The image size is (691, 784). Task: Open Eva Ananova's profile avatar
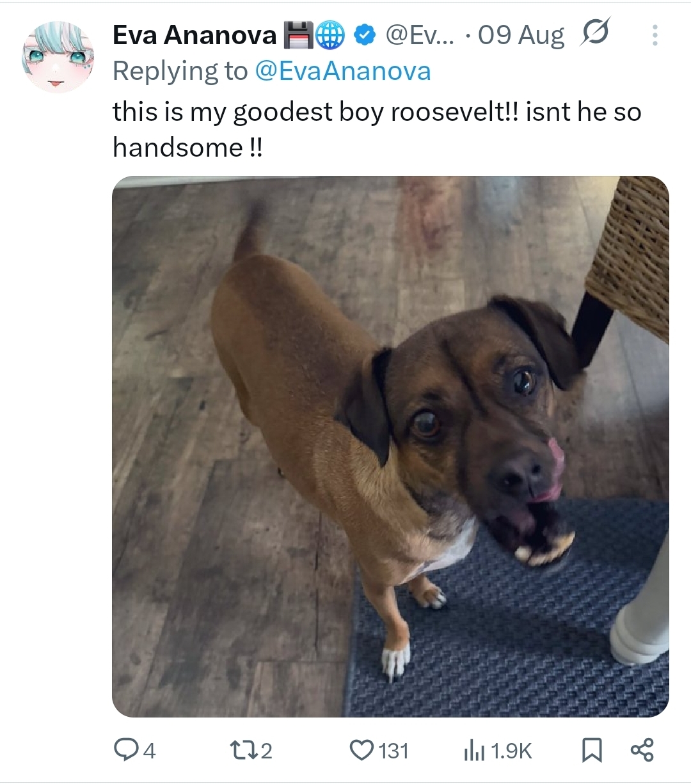(x=58, y=58)
